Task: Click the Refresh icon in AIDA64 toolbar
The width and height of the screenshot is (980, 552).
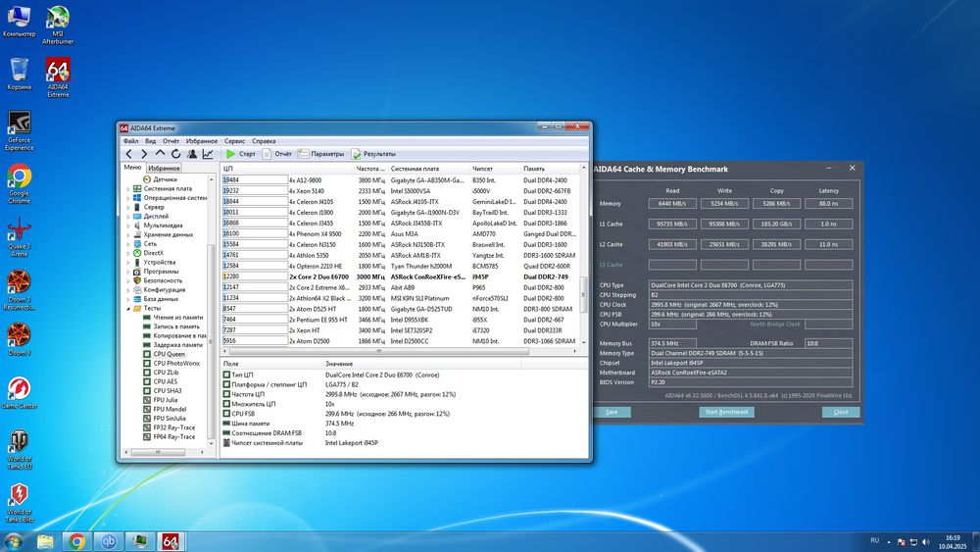Action: pos(176,154)
